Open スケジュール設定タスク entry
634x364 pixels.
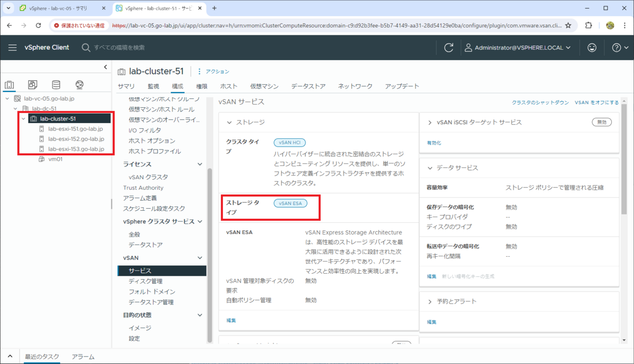pyautogui.click(x=154, y=209)
